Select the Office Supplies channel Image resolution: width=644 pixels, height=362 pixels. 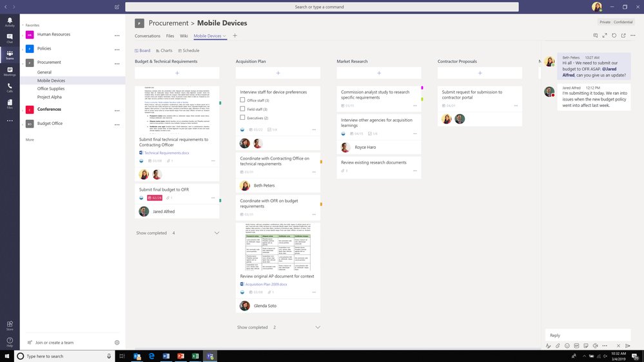click(x=51, y=89)
